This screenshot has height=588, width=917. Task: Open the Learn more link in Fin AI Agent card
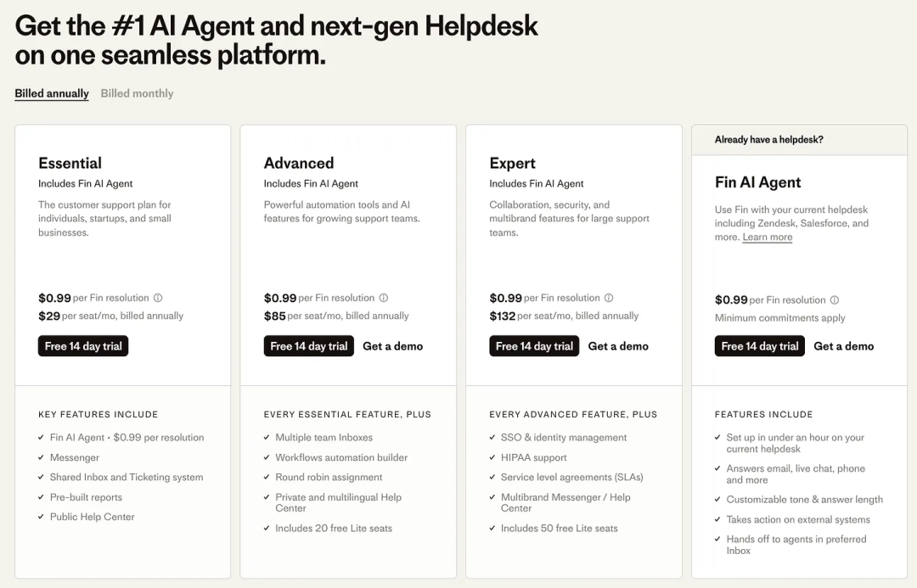(x=767, y=238)
